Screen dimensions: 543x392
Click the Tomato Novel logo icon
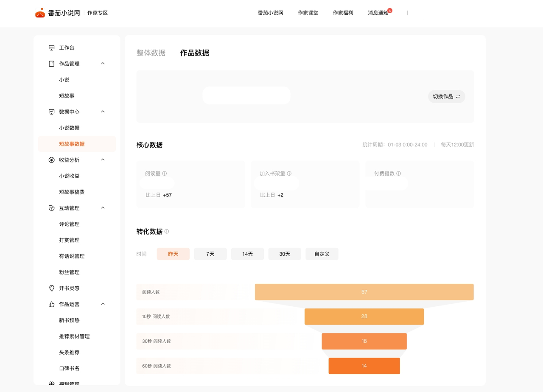point(40,13)
